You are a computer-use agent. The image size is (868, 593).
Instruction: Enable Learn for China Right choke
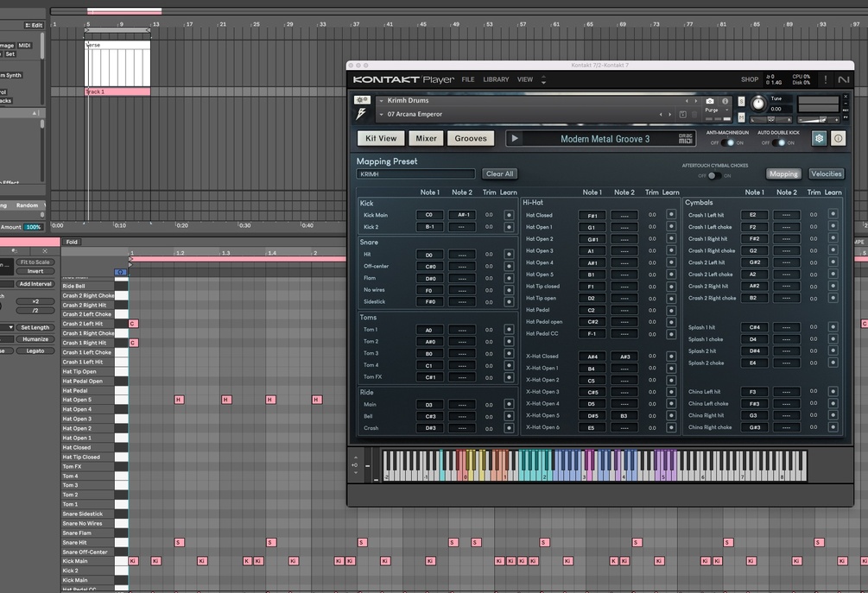833,427
